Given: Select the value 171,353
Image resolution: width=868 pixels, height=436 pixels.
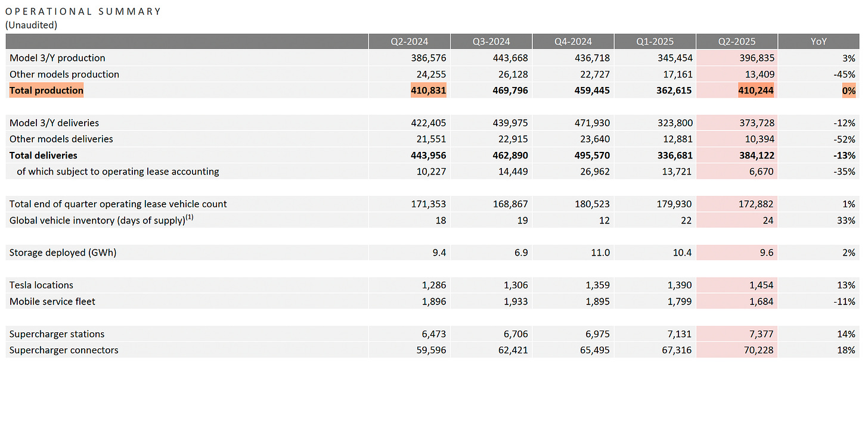Looking at the screenshot, I should [x=429, y=204].
